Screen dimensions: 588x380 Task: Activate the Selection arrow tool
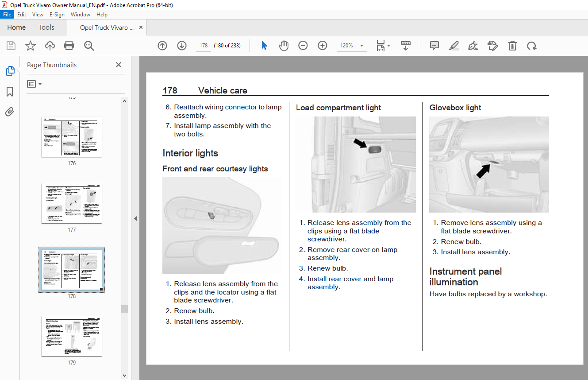(264, 46)
